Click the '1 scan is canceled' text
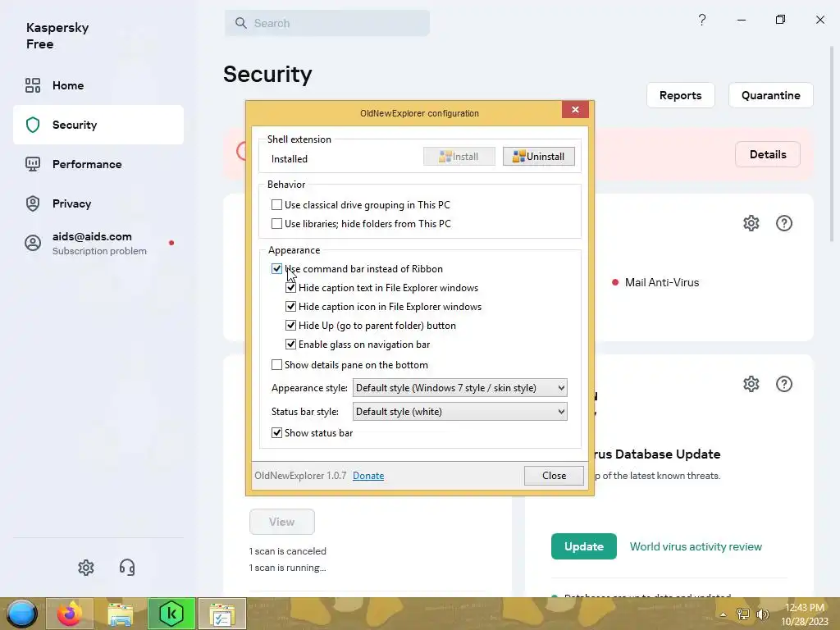The image size is (840, 630). tap(288, 551)
